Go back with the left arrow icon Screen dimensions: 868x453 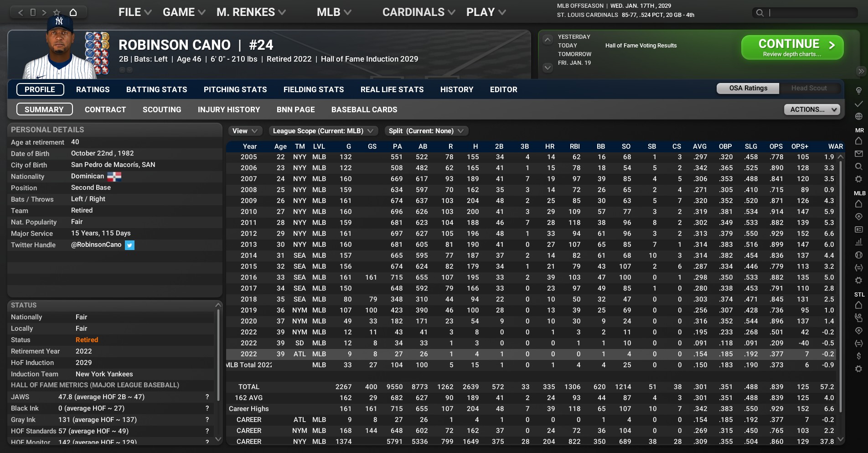click(x=21, y=12)
